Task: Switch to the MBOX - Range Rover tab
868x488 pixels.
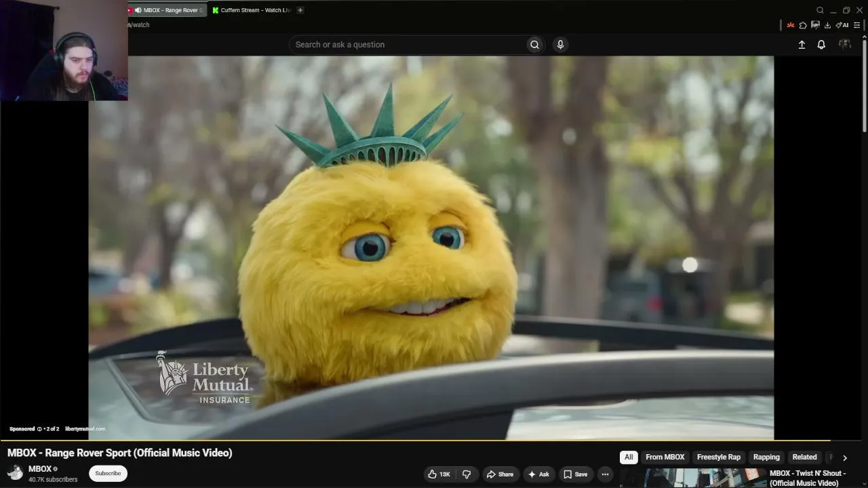Action: point(167,10)
